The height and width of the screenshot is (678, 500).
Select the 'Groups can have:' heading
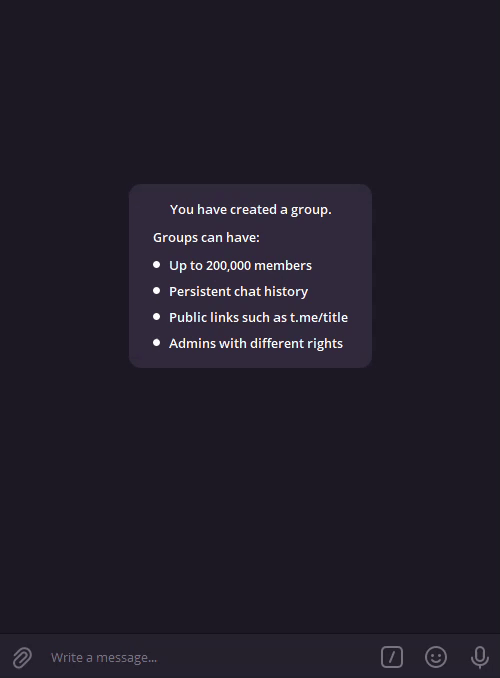206,237
